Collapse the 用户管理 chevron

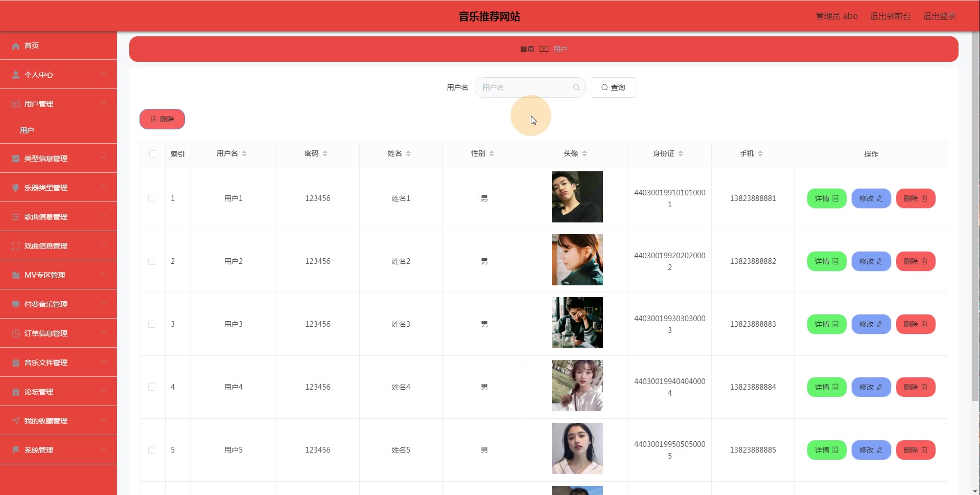[104, 103]
